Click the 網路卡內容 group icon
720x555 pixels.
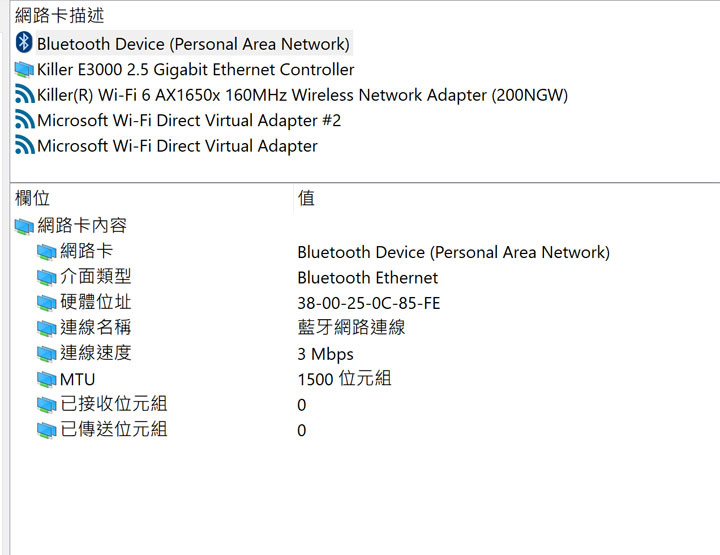[24, 226]
